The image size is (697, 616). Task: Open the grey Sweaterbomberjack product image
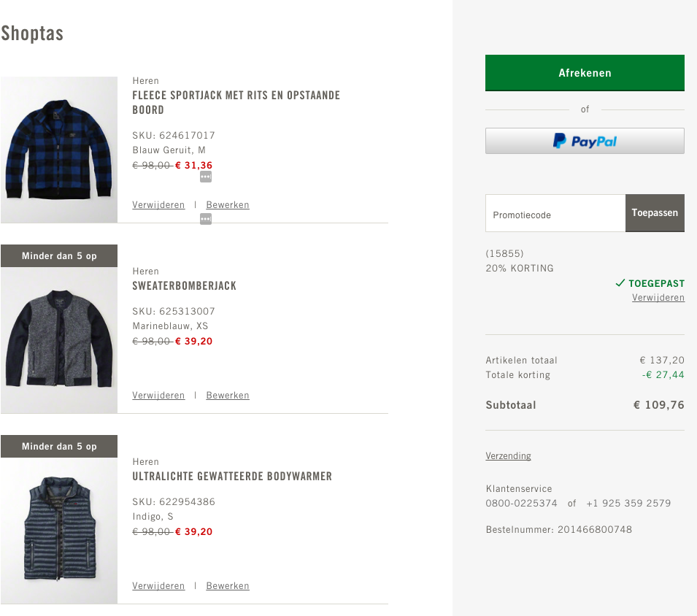coord(59,340)
